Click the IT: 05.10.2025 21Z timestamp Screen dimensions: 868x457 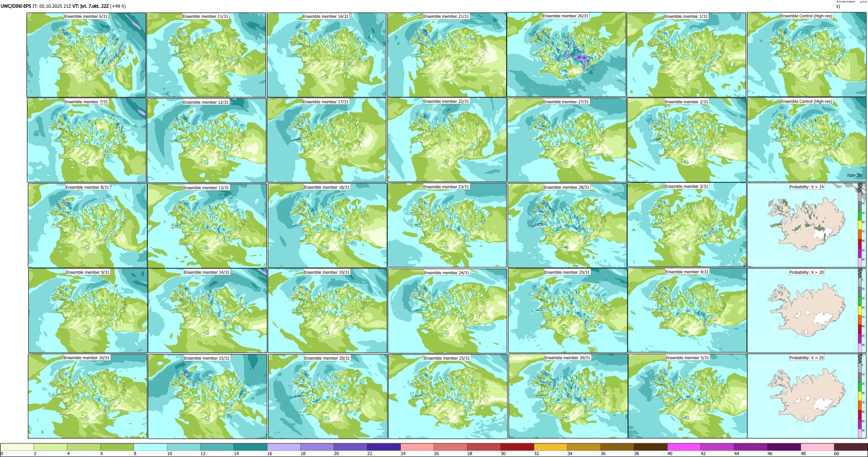[52, 6]
